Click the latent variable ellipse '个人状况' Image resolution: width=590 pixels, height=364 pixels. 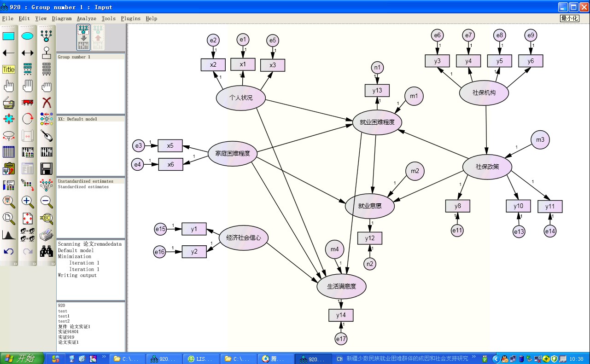click(241, 97)
